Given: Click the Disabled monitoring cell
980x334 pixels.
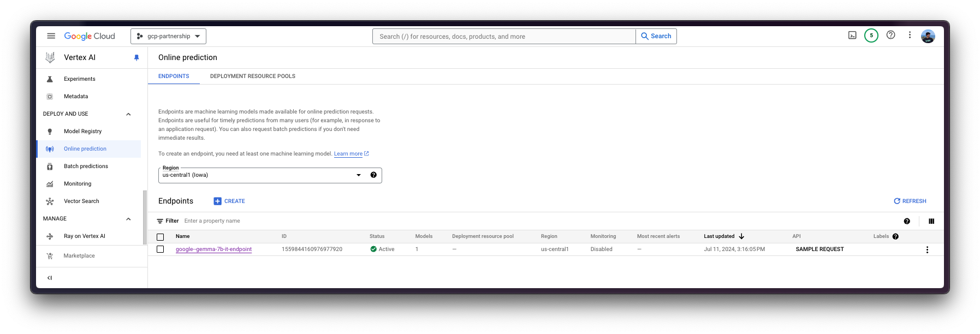Looking at the screenshot, I should tap(601, 249).
